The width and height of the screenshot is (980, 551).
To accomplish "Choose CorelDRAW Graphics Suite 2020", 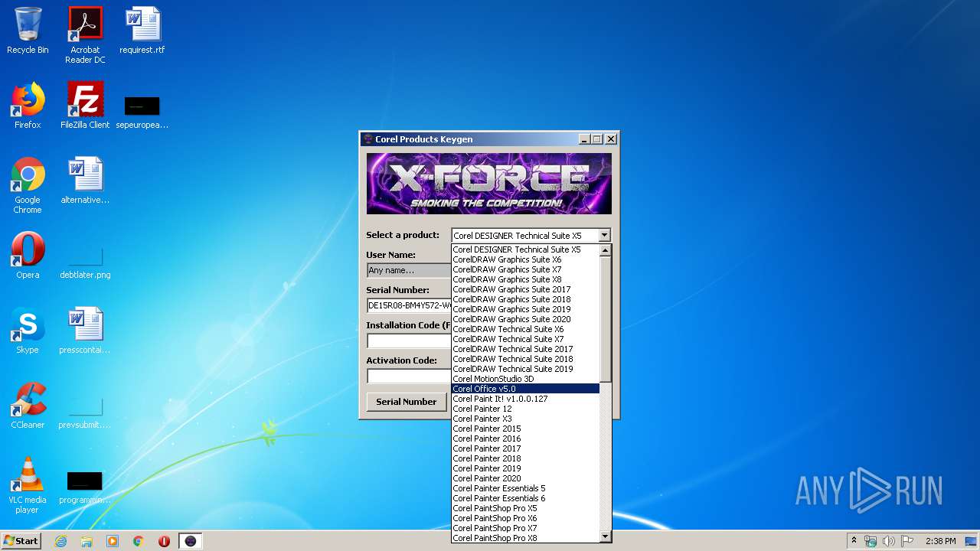I will [x=525, y=319].
